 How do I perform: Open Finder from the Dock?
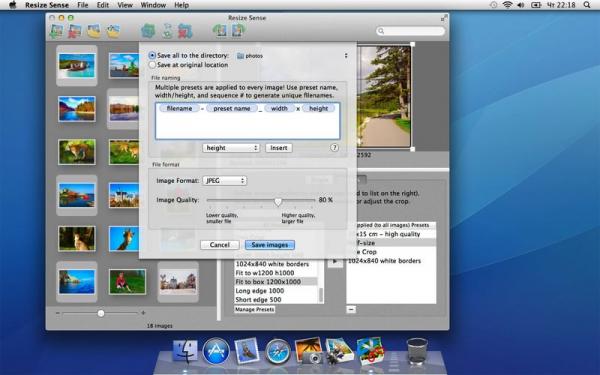tap(185, 351)
